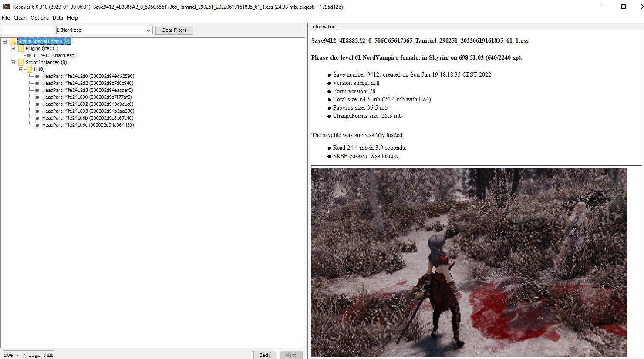Viewport: 644px width, 359px height.
Task: Select the FE241: LKNarri.esp plugin entry
Action: click(x=54, y=55)
